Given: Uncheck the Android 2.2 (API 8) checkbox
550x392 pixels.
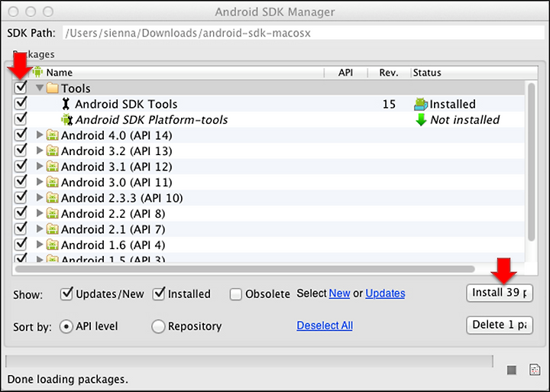Looking at the screenshot, I should pyautogui.click(x=21, y=212).
